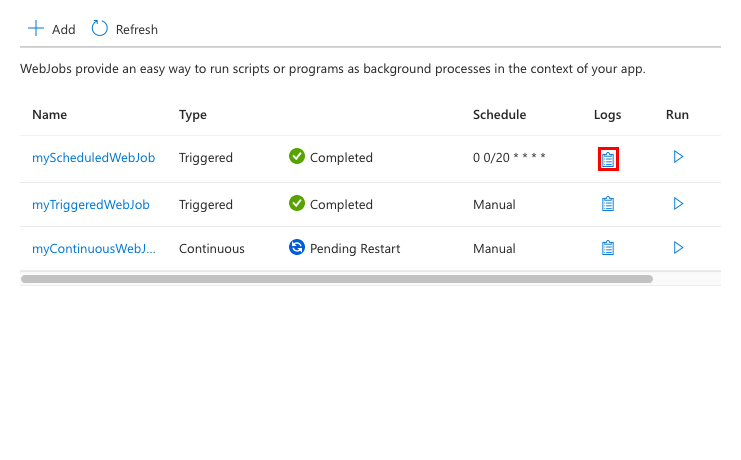Open logs for the continuous WebJob
Viewport: 741px width, 460px height.
608,248
